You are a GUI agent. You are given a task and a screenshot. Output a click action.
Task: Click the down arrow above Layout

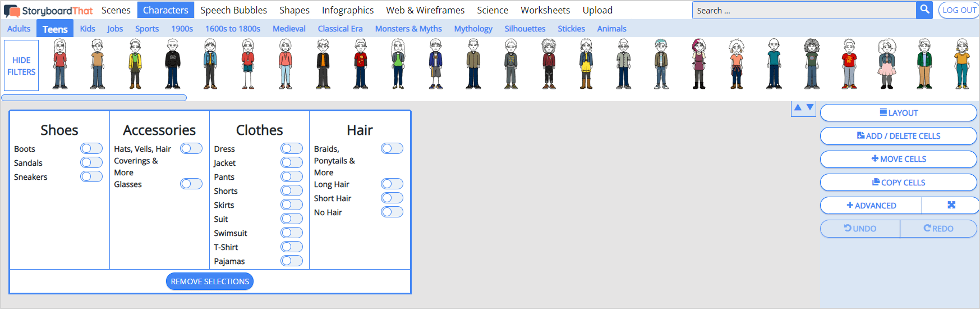click(x=809, y=107)
